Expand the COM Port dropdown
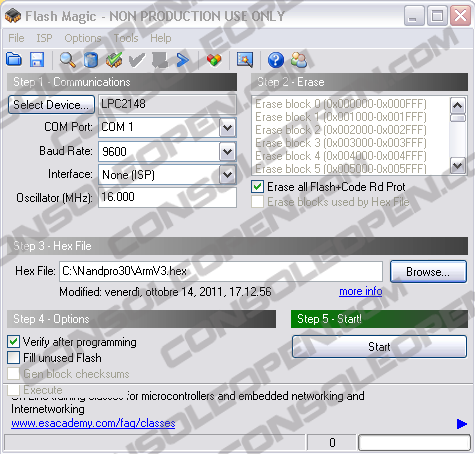Image resolution: width=475 pixels, height=454 pixels. tap(228, 127)
